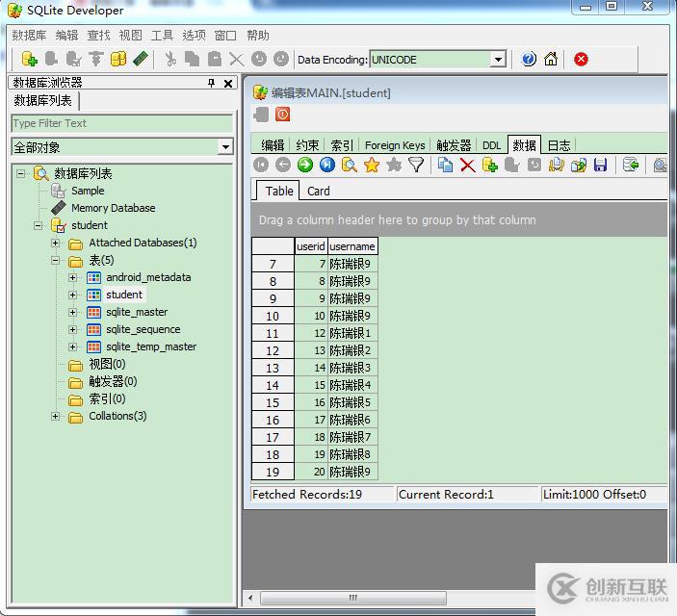Select the Sample database in the tree
Viewport: 677px width, 616px height.
pyautogui.click(x=88, y=191)
